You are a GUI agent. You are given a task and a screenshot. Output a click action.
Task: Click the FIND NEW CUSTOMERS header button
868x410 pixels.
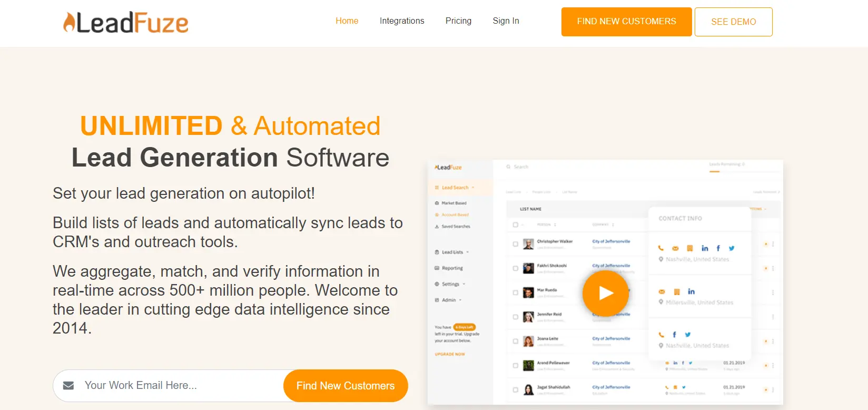627,22
